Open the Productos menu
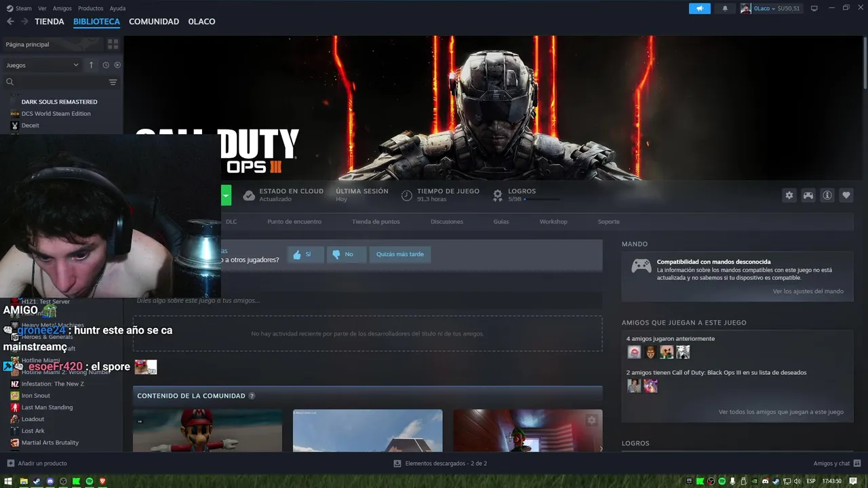The image size is (868, 488). click(x=91, y=8)
